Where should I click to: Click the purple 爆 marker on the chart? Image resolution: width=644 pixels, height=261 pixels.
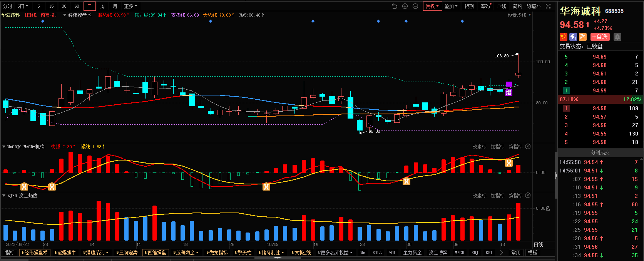tap(509, 93)
